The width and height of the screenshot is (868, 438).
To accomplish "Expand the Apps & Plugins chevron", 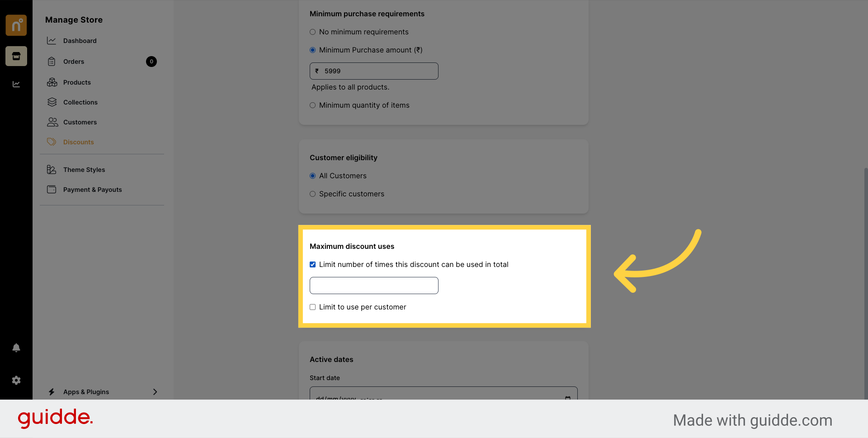I will point(155,392).
